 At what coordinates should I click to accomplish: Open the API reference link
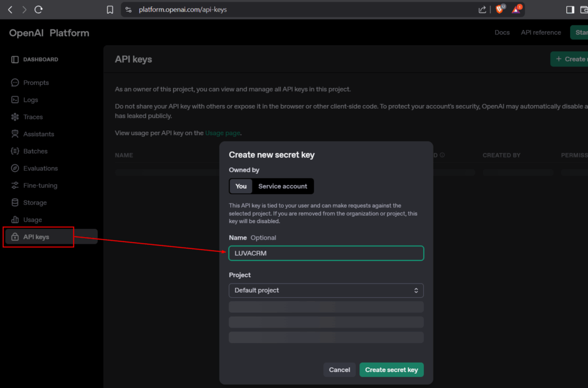pos(541,33)
